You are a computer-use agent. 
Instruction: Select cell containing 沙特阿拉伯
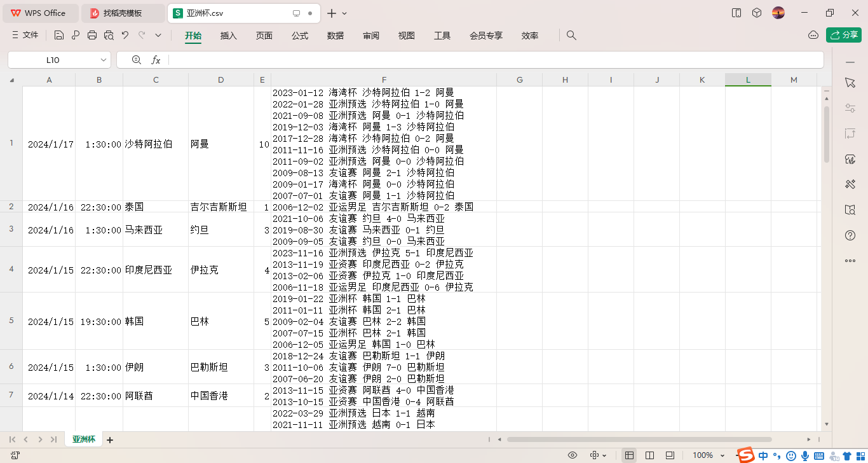tap(156, 144)
